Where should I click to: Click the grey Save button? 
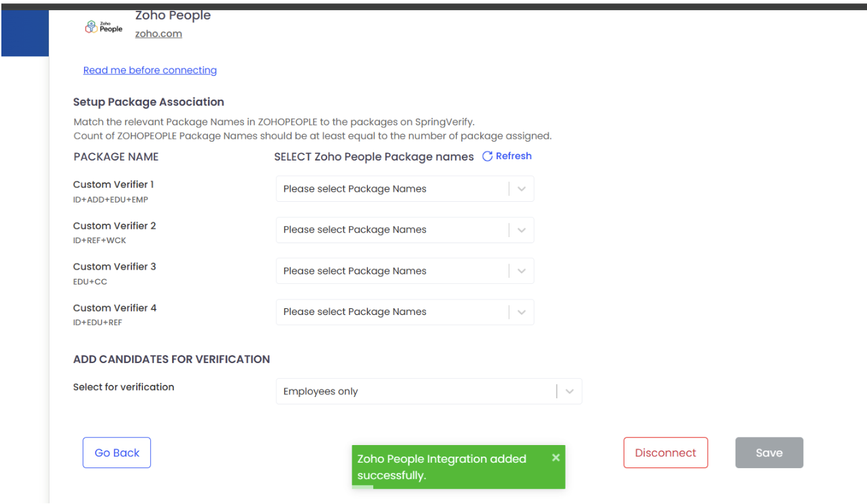(x=769, y=453)
